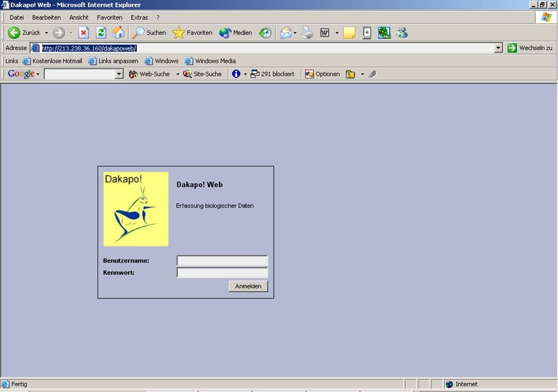The image size is (558, 392).
Task: Open dropdown arrow next to Mail icon
Action: pos(295,33)
